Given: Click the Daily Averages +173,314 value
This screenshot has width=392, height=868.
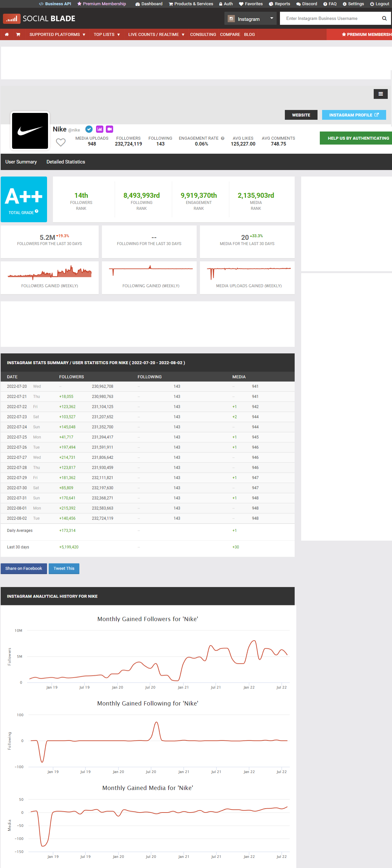Looking at the screenshot, I should [x=68, y=530].
